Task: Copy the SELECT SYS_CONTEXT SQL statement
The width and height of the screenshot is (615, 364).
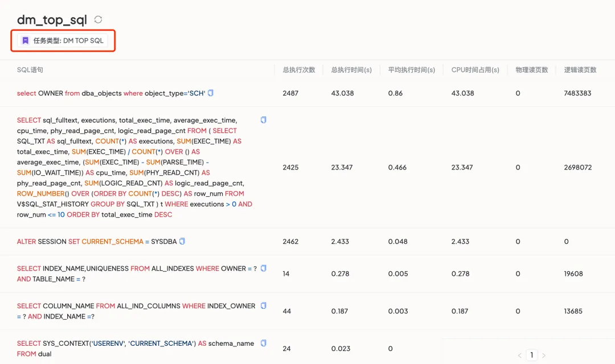Action: 263,344
